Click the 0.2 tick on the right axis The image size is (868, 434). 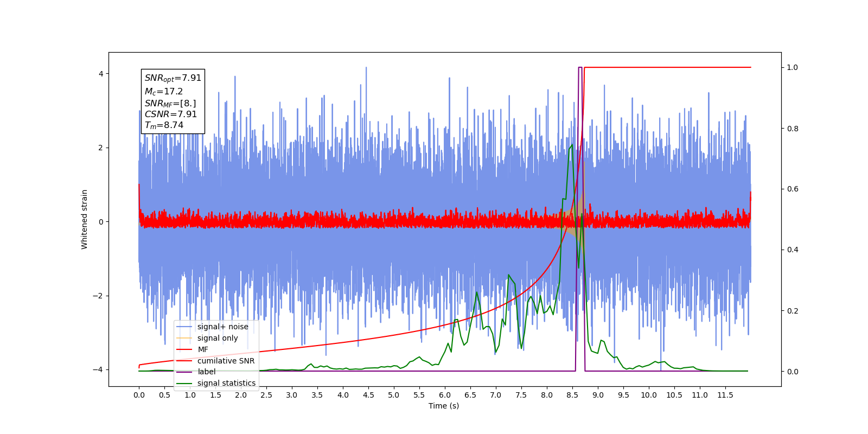coord(793,311)
